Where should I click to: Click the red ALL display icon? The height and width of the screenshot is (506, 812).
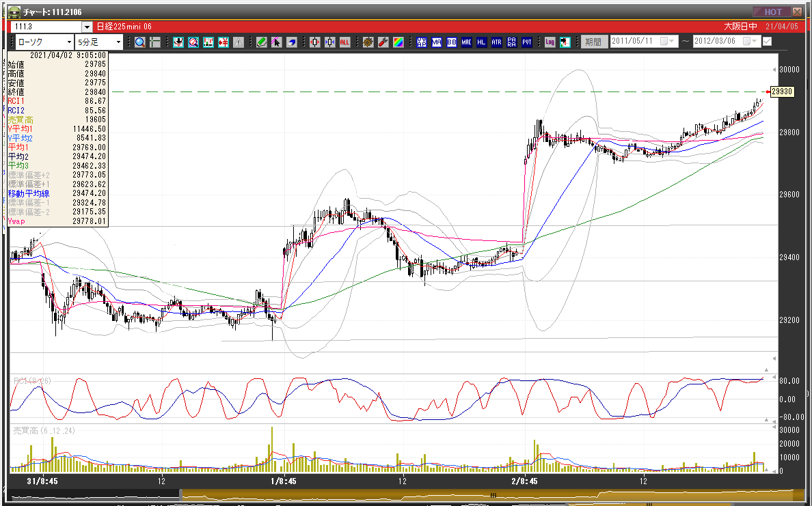[x=345, y=42]
